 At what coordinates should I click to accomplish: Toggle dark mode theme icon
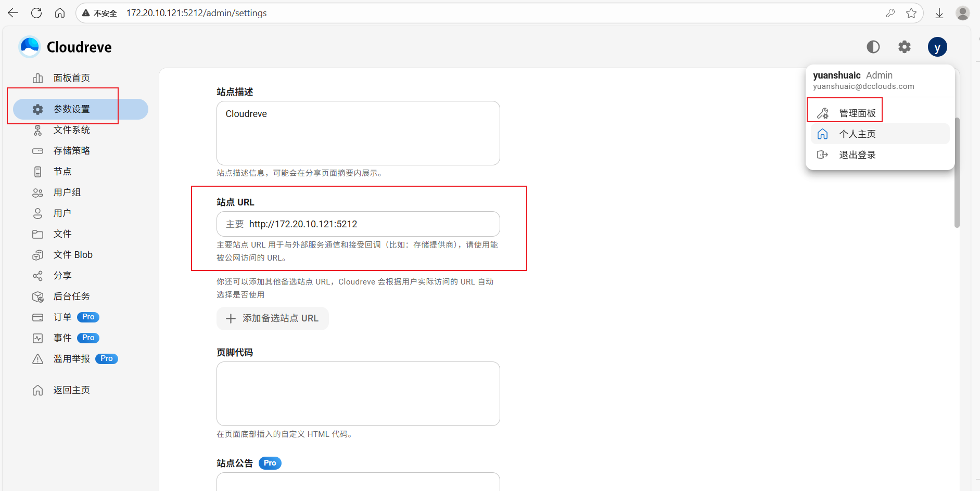873,47
